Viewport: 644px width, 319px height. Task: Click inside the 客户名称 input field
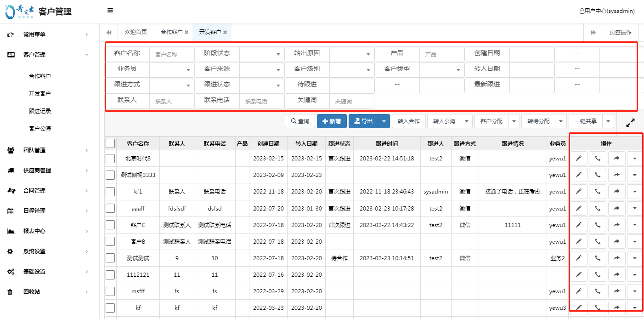pos(171,54)
